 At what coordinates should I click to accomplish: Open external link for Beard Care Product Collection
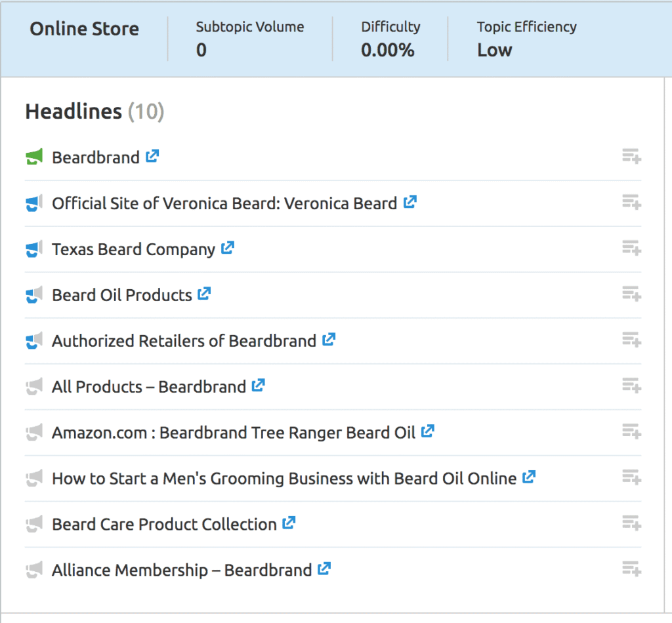point(289,524)
